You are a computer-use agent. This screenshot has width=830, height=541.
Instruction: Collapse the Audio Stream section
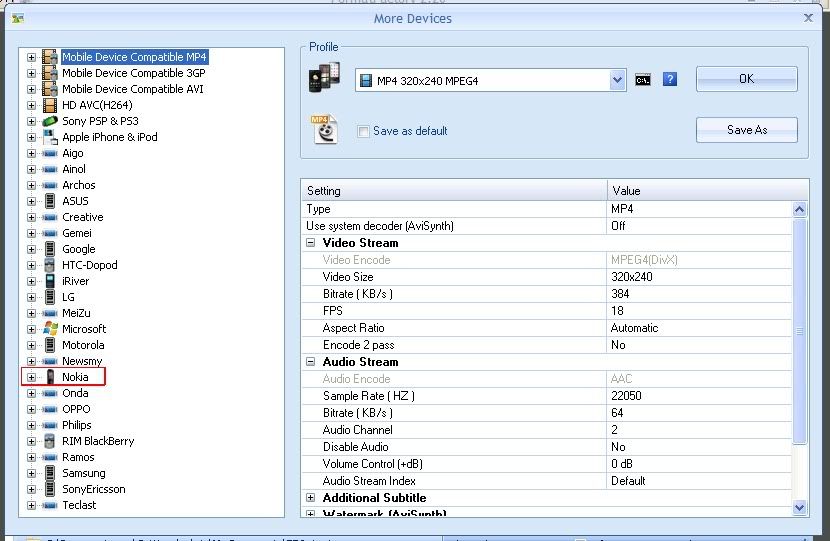click(311, 362)
